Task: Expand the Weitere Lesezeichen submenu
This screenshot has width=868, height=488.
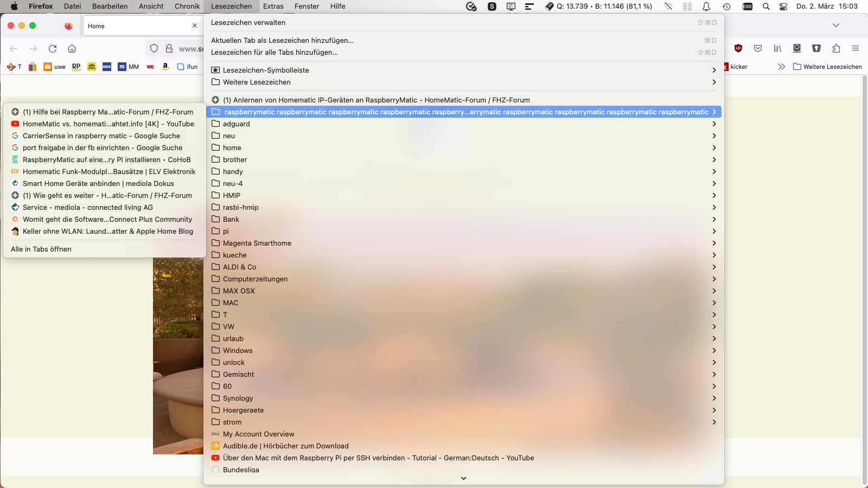Action: 464,82
